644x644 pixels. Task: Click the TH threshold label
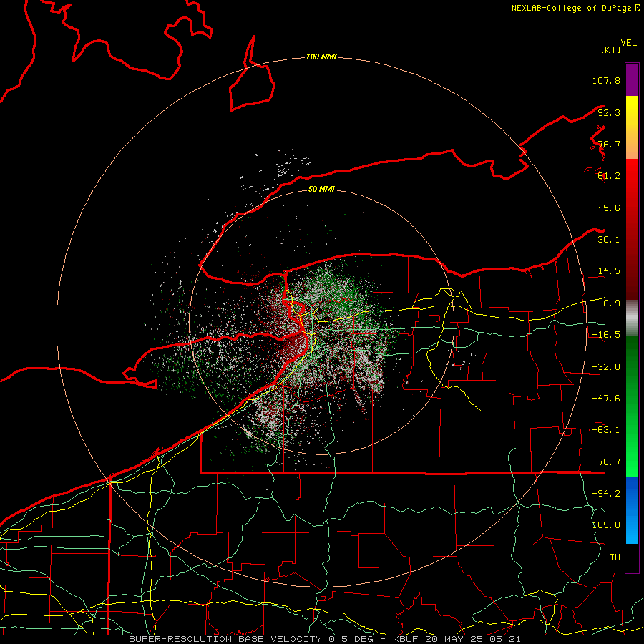click(x=615, y=557)
